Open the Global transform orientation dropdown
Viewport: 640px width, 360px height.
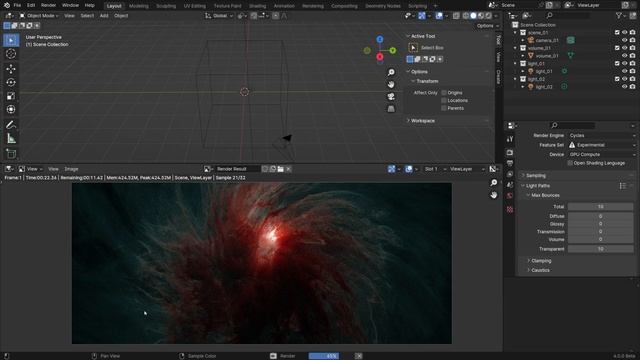pyautogui.click(x=219, y=16)
